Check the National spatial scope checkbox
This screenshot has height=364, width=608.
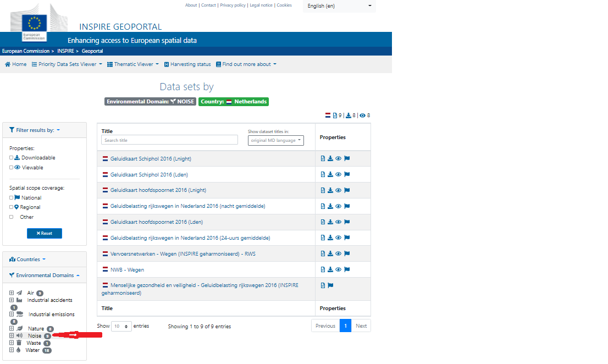[x=11, y=198]
